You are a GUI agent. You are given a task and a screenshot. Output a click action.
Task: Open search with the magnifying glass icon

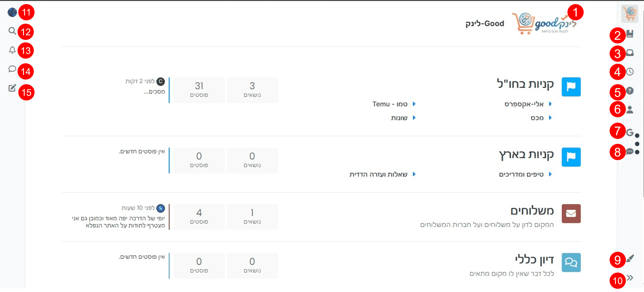12,31
